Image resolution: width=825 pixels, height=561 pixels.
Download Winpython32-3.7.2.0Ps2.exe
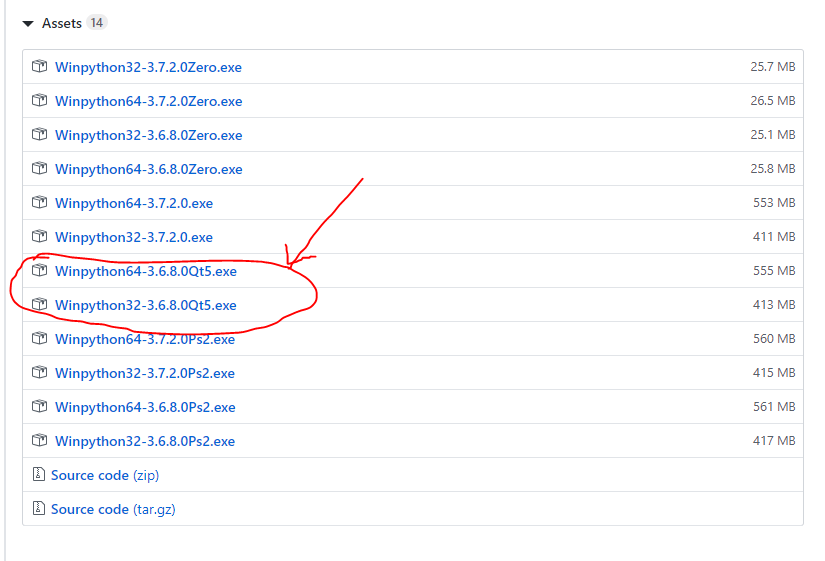145,373
